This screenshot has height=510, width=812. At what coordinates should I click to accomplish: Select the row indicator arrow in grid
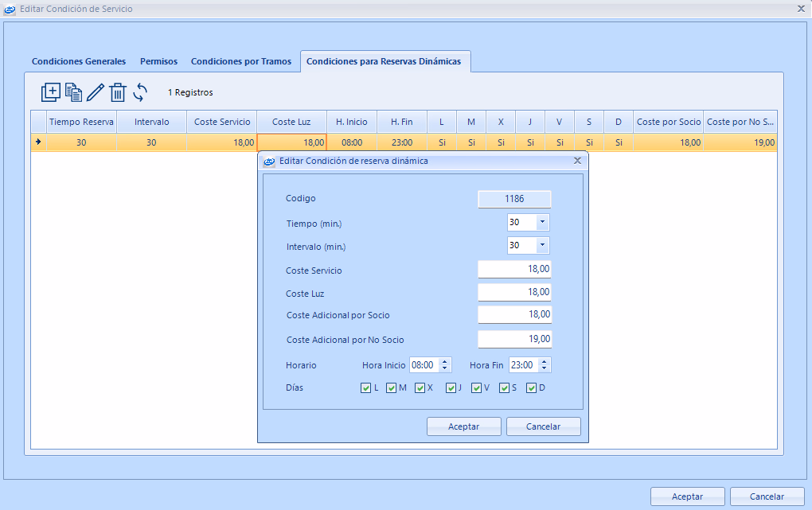point(38,142)
